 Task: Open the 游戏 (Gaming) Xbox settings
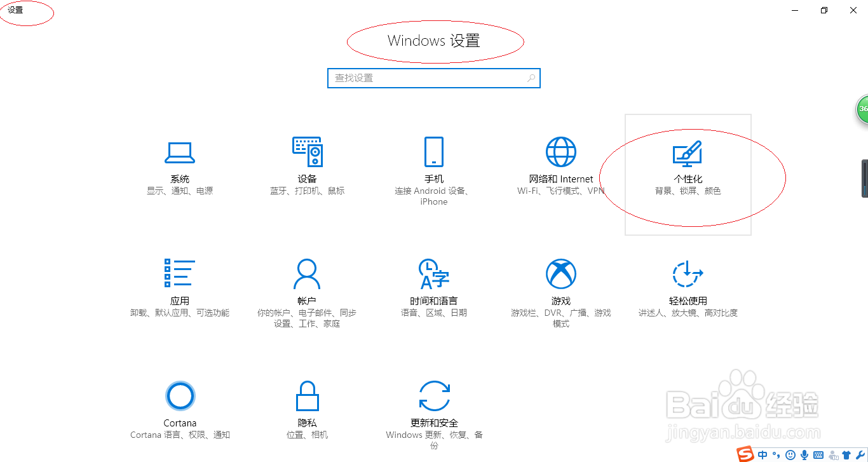[x=561, y=294]
